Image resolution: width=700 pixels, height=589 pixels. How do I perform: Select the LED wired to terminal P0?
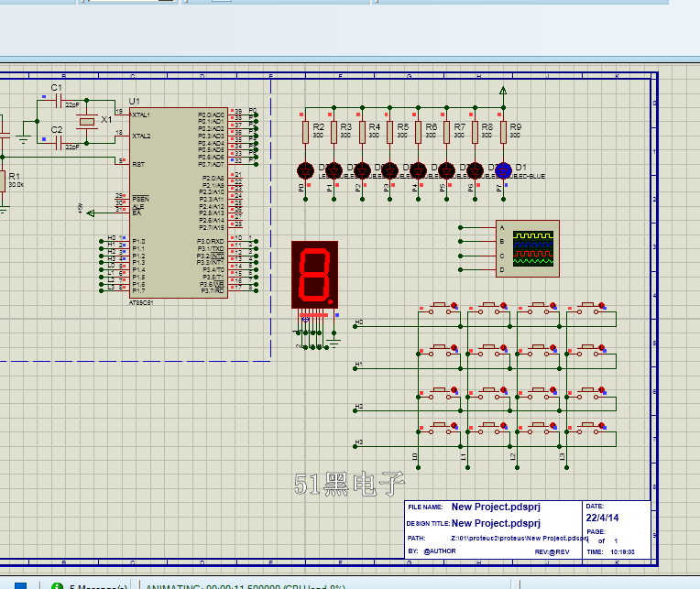tap(305, 170)
